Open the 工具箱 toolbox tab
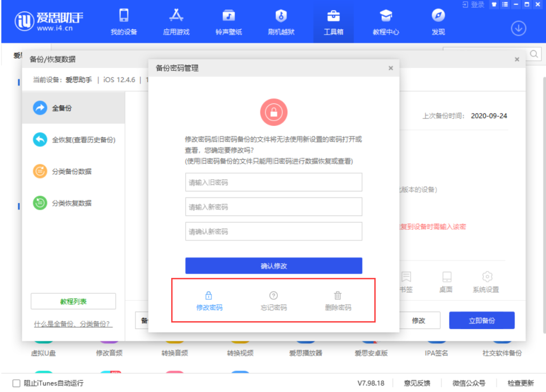 (334, 22)
